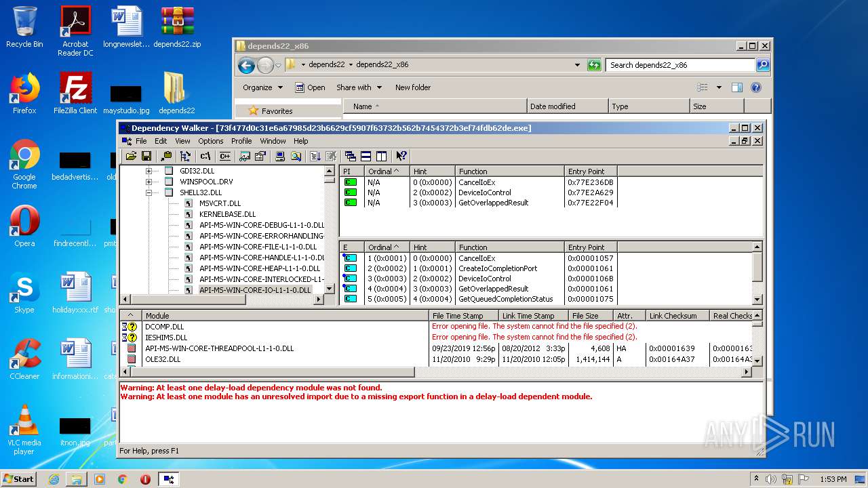Screen dimensions: 868x488
Task: Sort module list by Module column
Action: tap(286, 316)
